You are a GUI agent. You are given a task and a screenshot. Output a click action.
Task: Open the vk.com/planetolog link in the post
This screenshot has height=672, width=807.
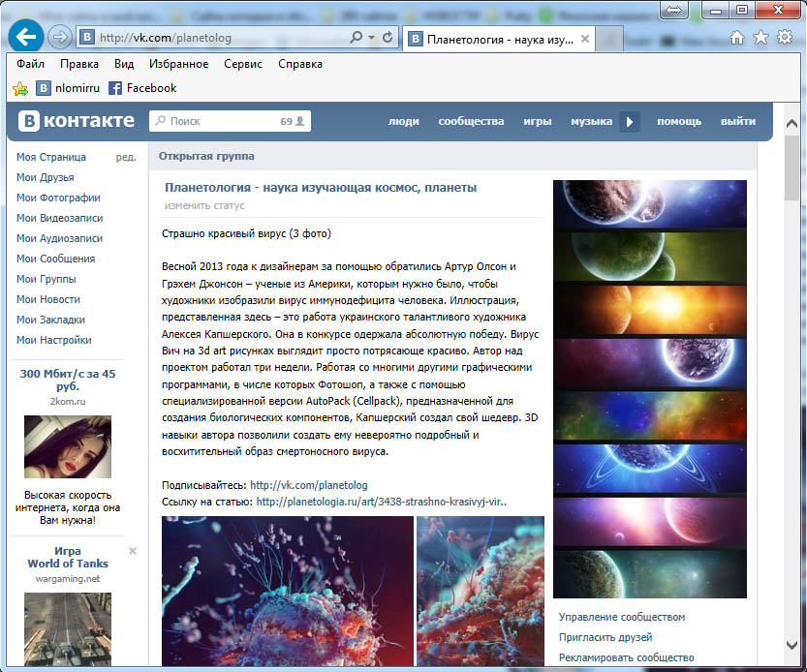[x=309, y=485]
